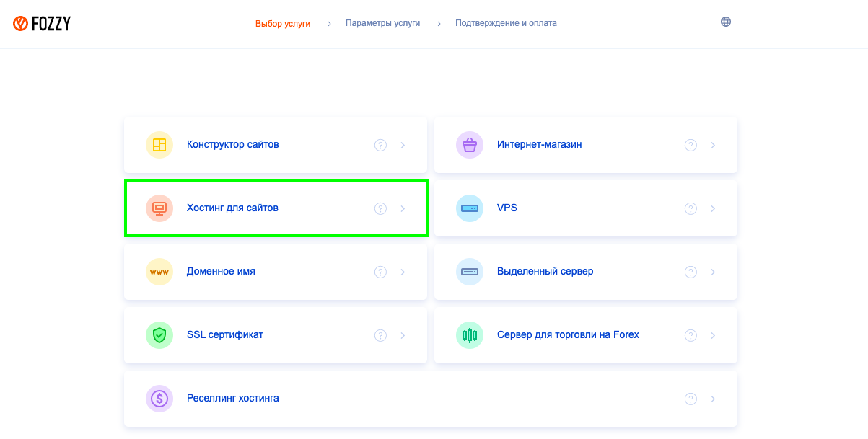Click the yellow website builder icon
The image size is (868, 439).
coord(159,145)
